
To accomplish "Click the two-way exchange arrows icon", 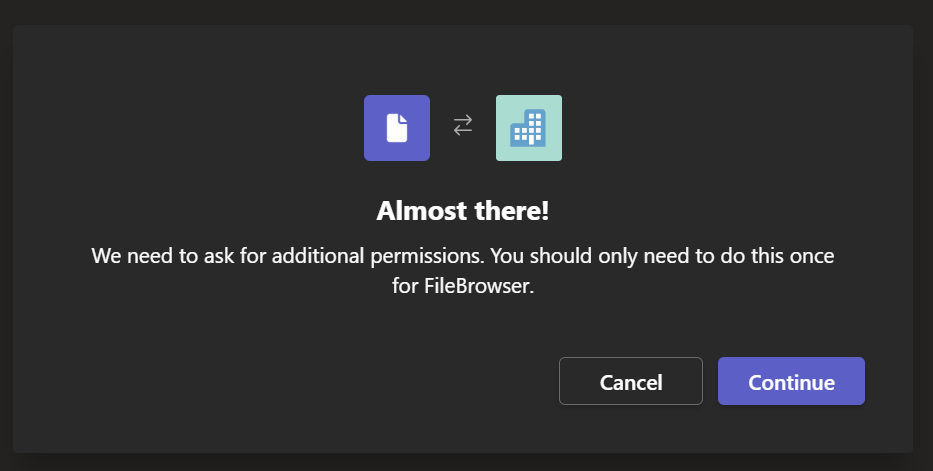I will coord(462,126).
